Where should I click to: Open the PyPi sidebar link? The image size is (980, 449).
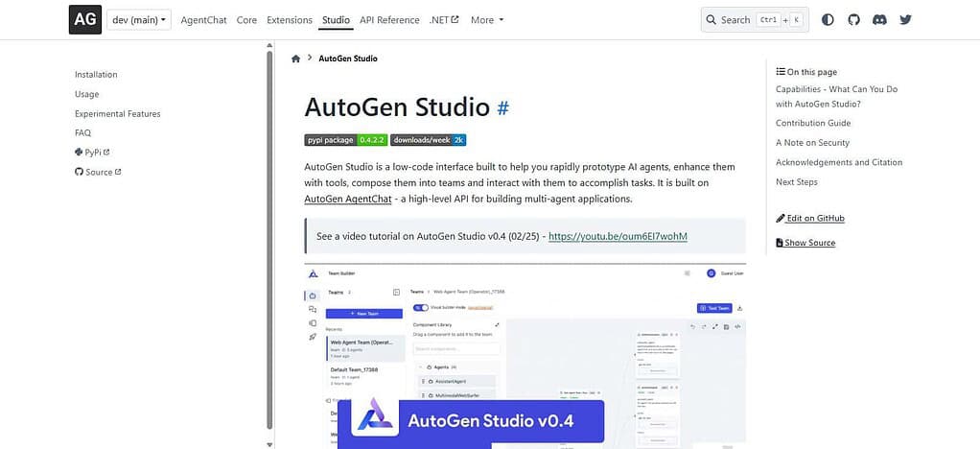pos(92,152)
